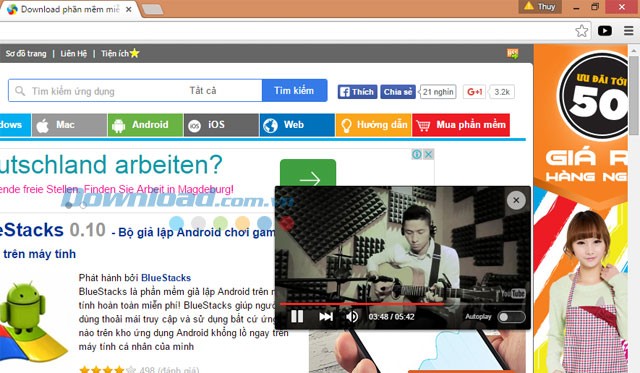This screenshot has width=640, height=373.
Task: Open the Sơ đồ trang link
Action: pos(26,53)
